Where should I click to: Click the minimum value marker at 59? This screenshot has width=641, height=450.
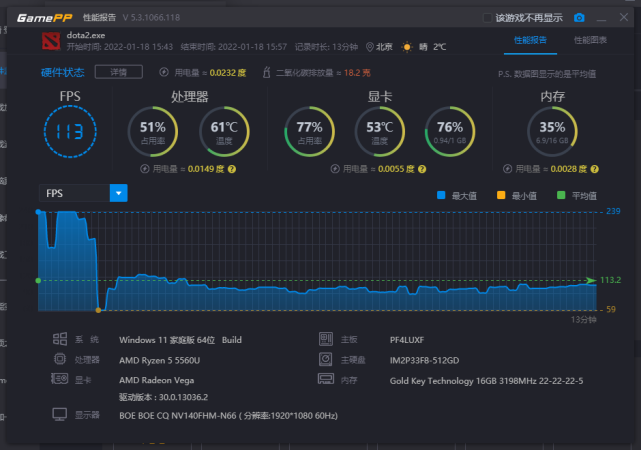click(98, 310)
